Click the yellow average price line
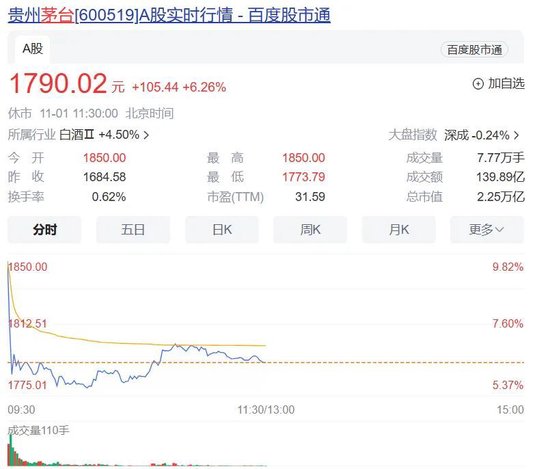 click(105, 342)
